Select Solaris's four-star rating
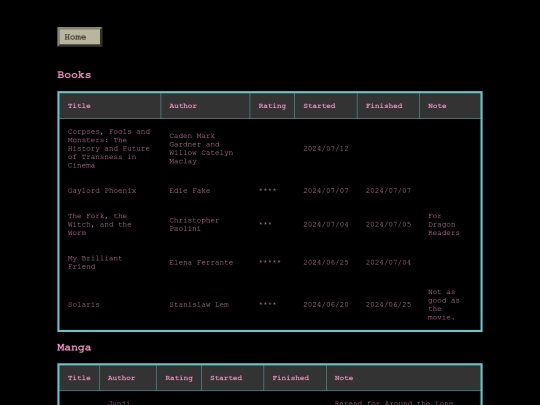 pyautogui.click(x=267, y=304)
